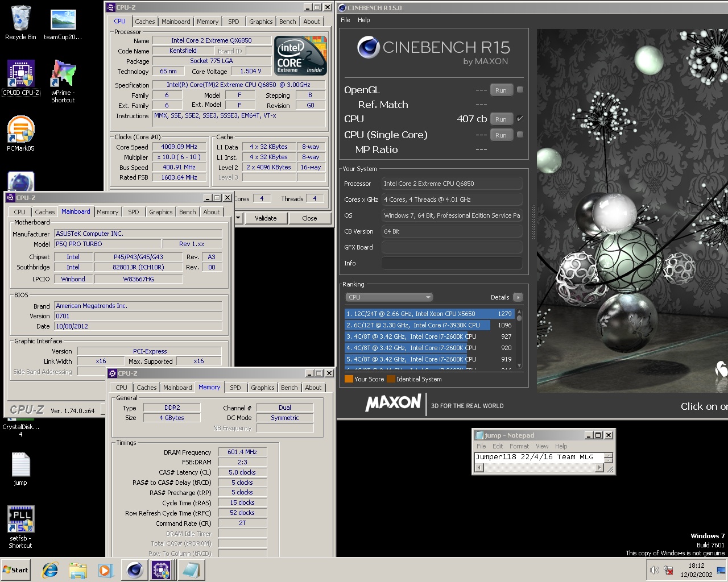Click the Your Score orange swatch
This screenshot has height=582, width=728.
[349, 379]
